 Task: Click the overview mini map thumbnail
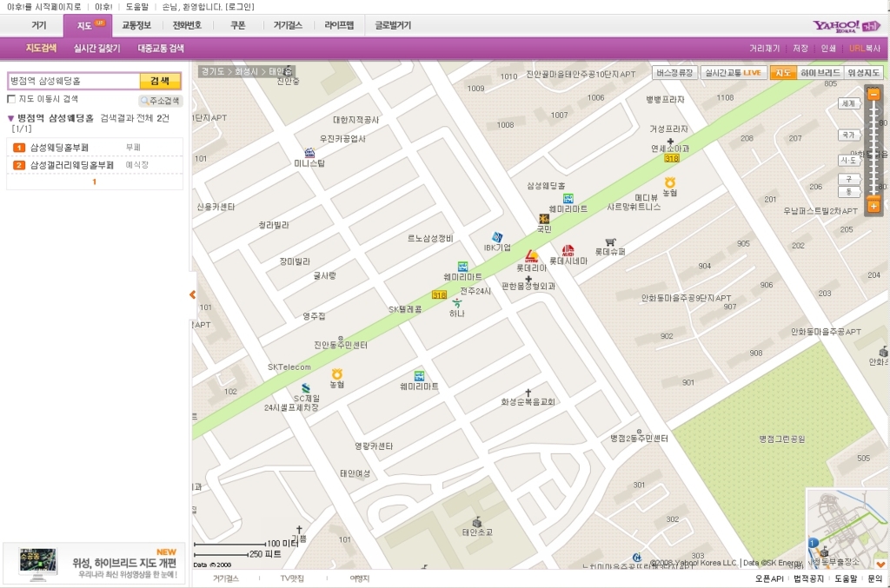pyautogui.click(x=847, y=528)
